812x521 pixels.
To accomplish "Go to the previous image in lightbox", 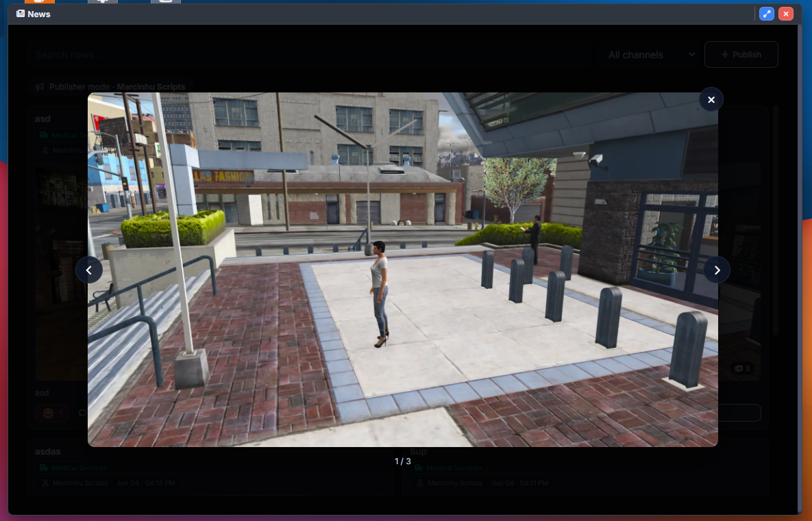I will [x=88, y=270].
